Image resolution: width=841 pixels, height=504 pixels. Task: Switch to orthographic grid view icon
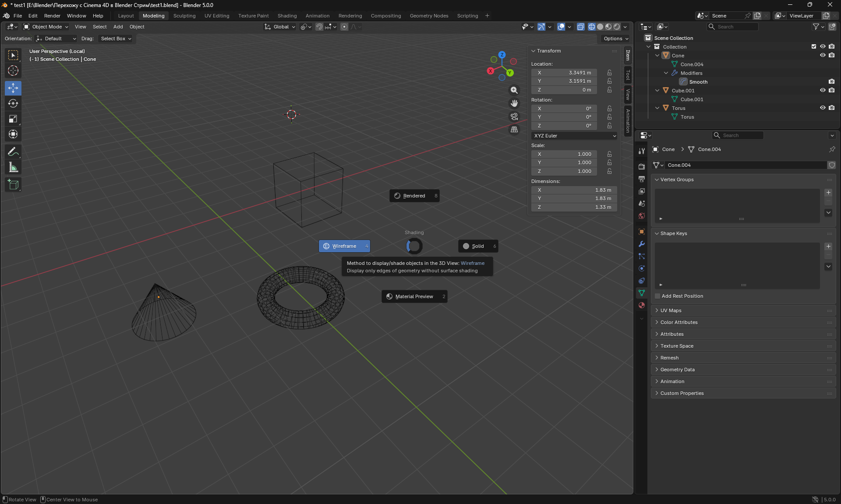514,130
